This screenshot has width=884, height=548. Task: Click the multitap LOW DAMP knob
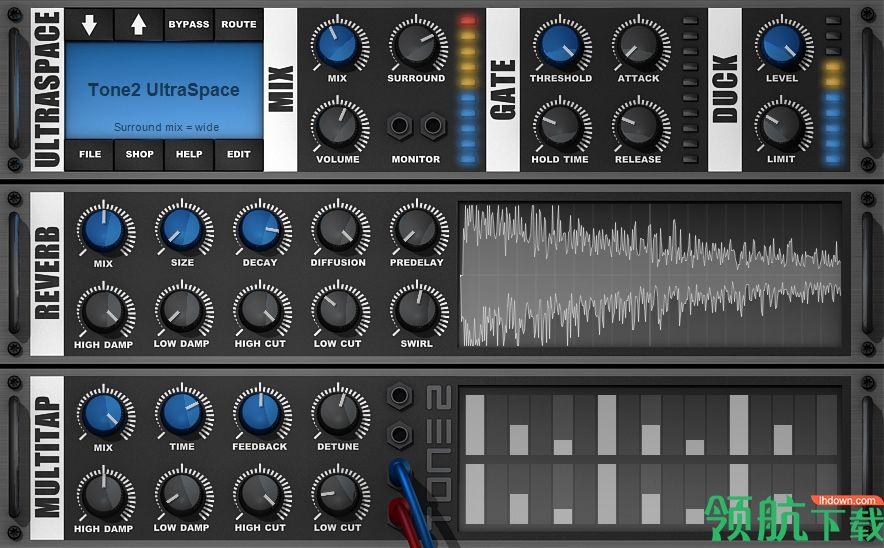182,493
